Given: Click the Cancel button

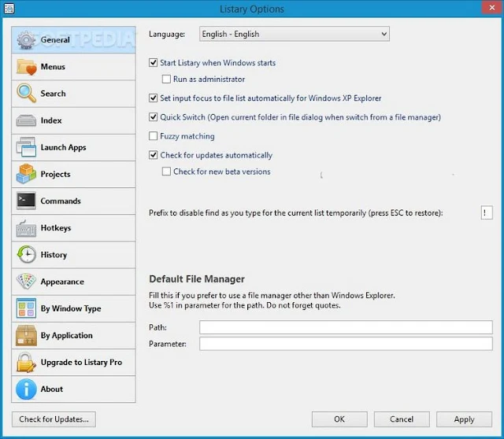Looking at the screenshot, I should [x=402, y=419].
